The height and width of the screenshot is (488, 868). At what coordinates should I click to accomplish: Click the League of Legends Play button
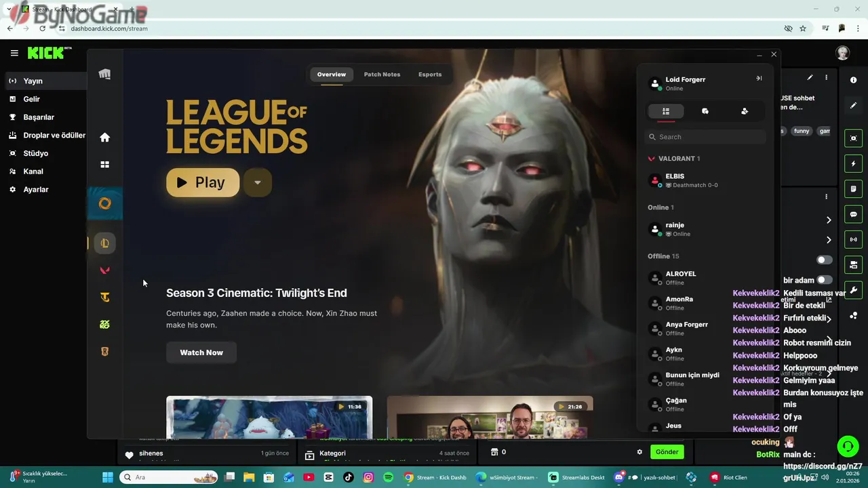tap(203, 182)
